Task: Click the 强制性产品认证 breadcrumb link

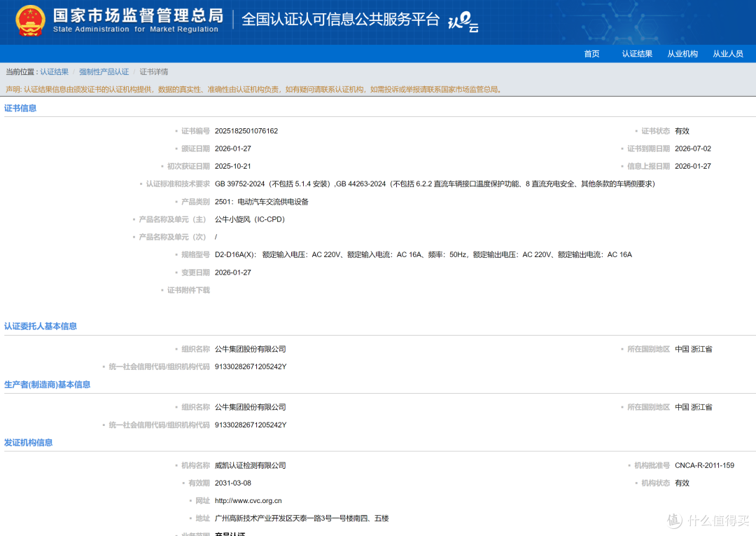Action: (x=104, y=72)
